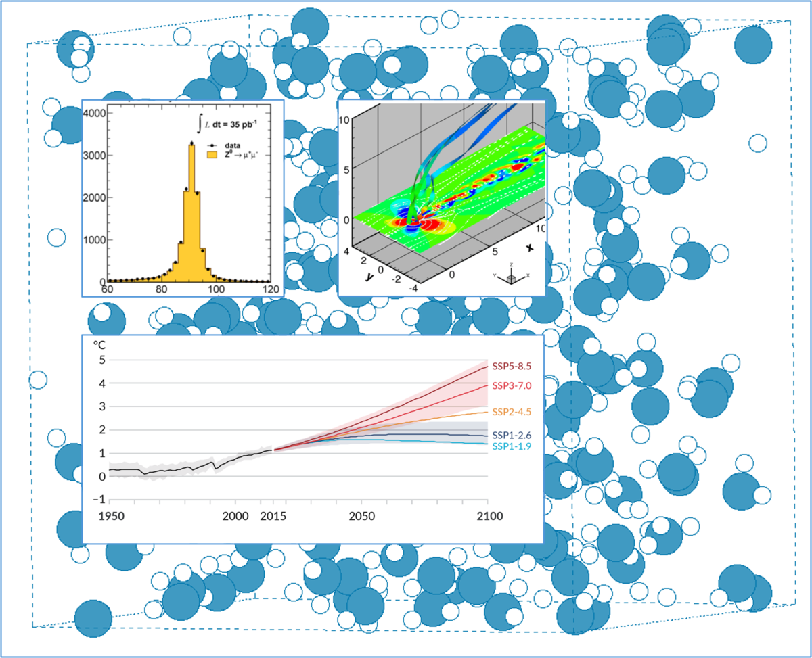The image size is (812, 658).
Task: Select the SSP1-2.6 scenario label
Action: [511, 435]
